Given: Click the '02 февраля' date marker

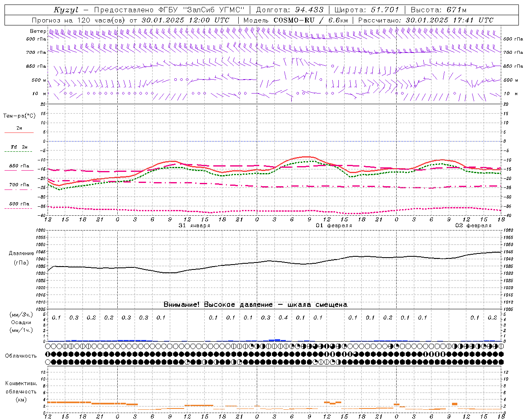Looking at the screenshot, I should coord(473,226).
